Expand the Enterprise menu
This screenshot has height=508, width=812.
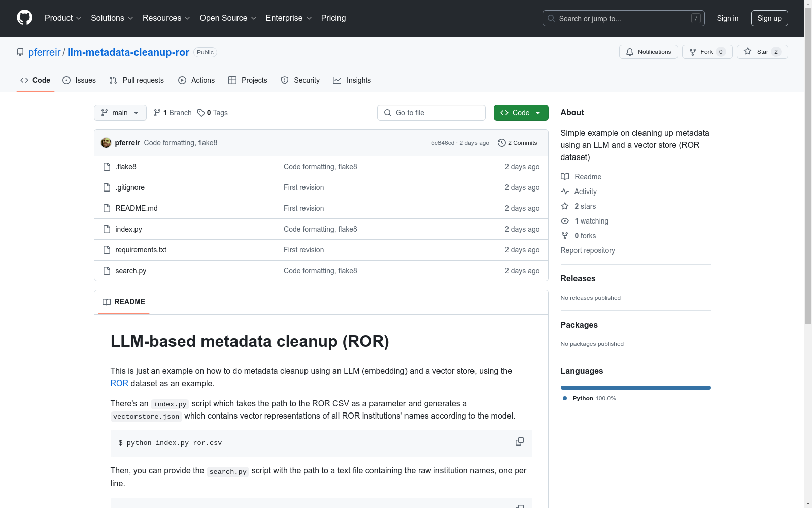tap(289, 18)
